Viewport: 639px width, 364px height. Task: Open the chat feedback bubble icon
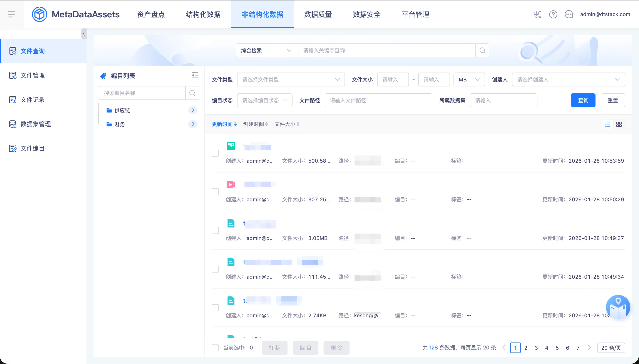tap(569, 14)
